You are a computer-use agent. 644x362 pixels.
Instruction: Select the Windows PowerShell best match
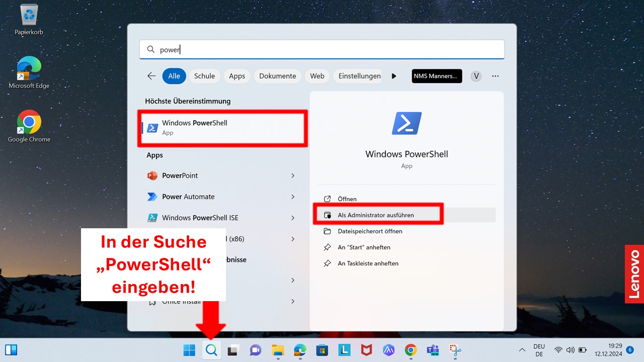pos(222,128)
